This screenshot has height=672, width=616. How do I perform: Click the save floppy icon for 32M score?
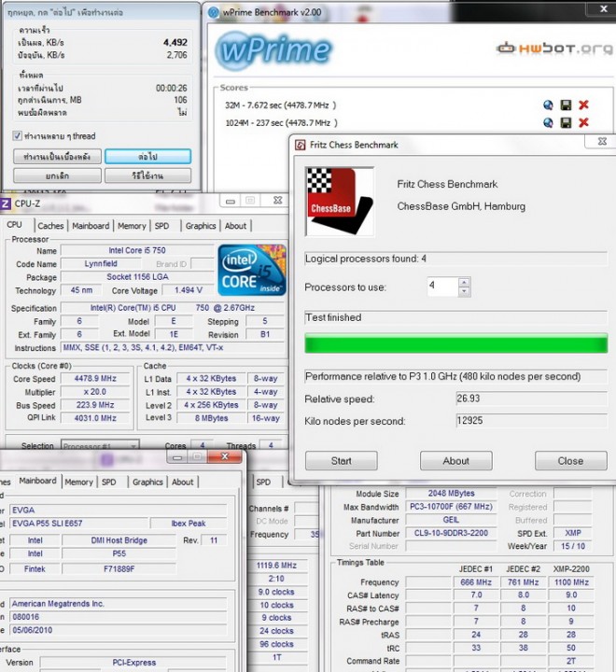566,105
